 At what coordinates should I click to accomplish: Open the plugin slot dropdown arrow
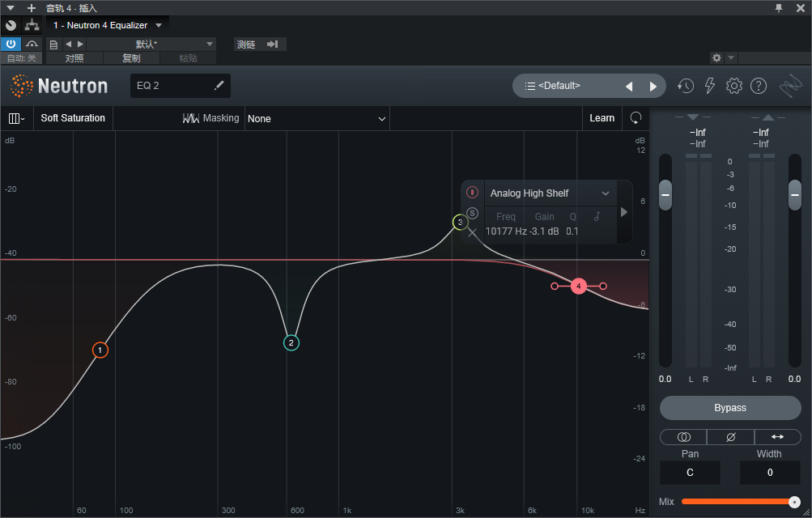click(x=159, y=25)
